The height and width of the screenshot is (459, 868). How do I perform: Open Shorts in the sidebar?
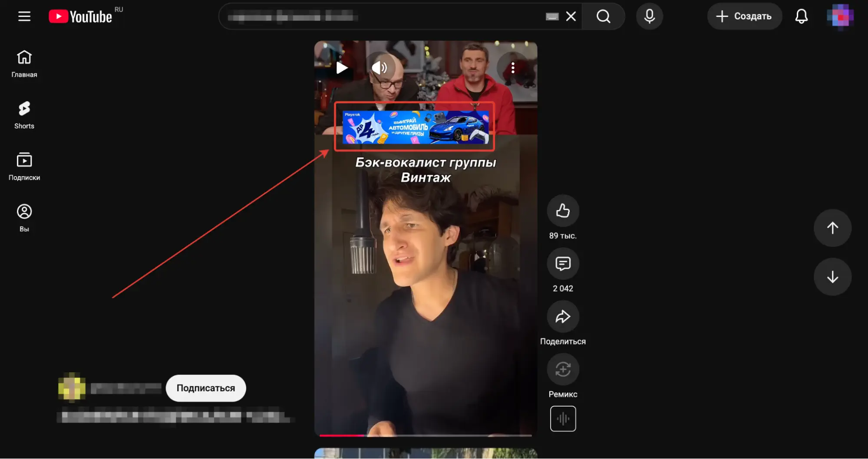(x=24, y=115)
